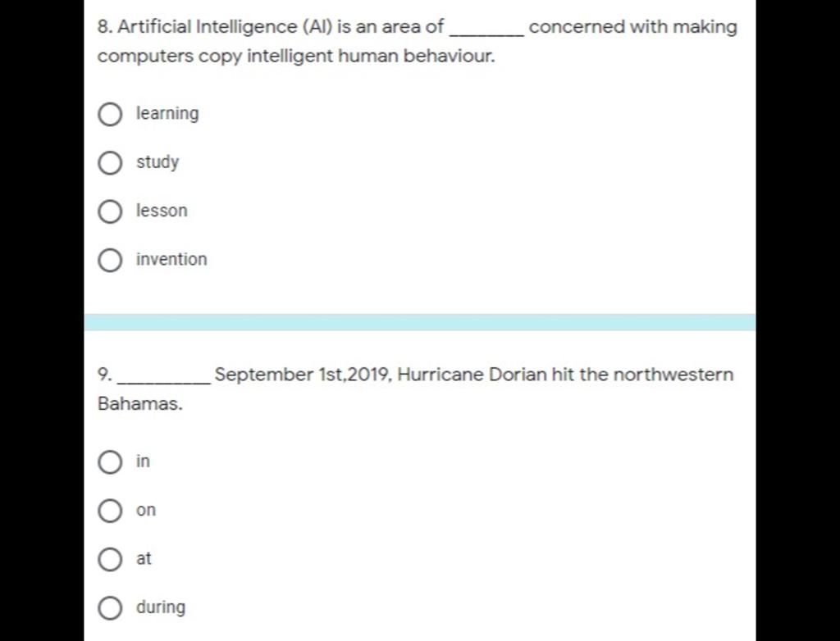Click the 'on' answer label
The width and height of the screenshot is (840, 641).
coord(146,511)
